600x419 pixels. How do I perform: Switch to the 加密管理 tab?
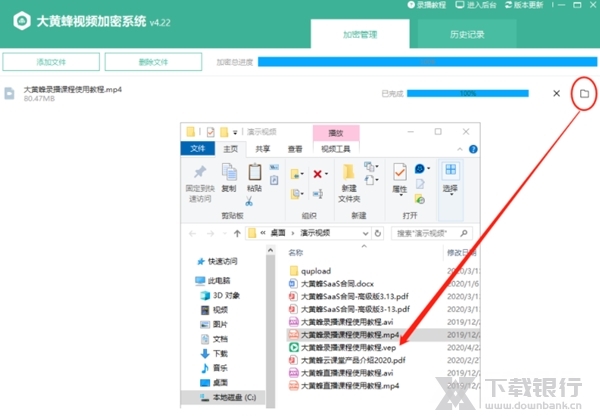[360, 35]
